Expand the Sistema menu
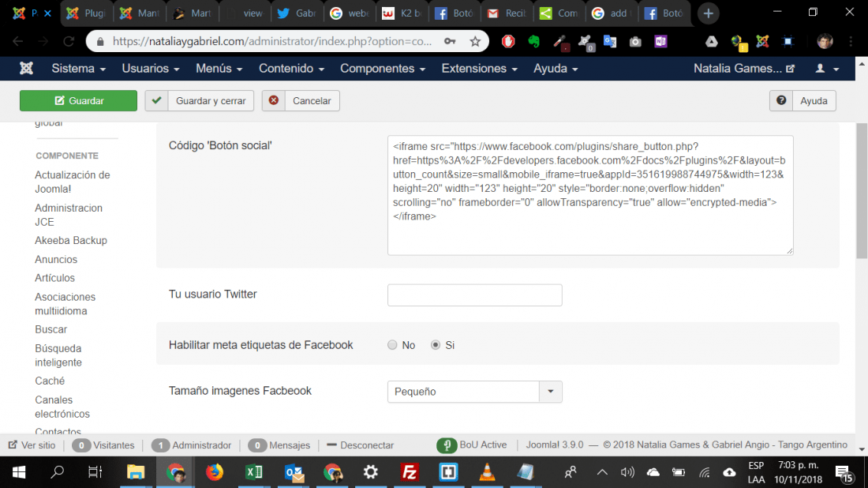Image resolution: width=868 pixels, height=488 pixels. click(79, 69)
